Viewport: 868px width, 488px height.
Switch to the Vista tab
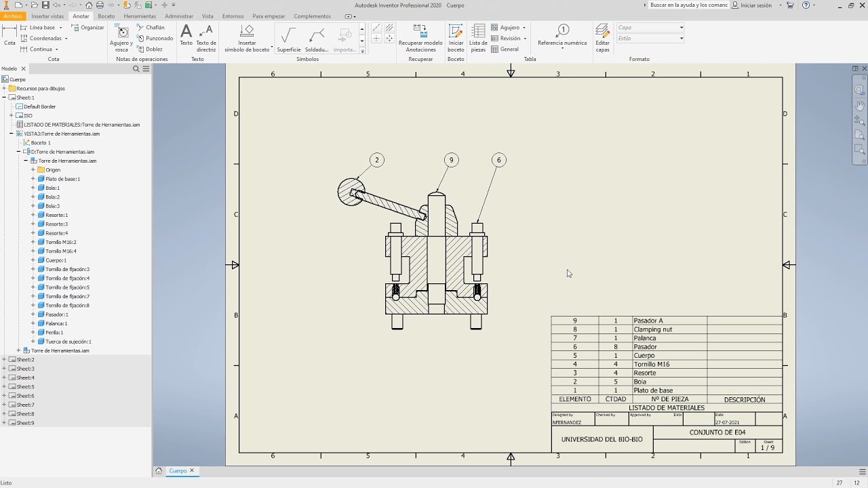pyautogui.click(x=208, y=16)
